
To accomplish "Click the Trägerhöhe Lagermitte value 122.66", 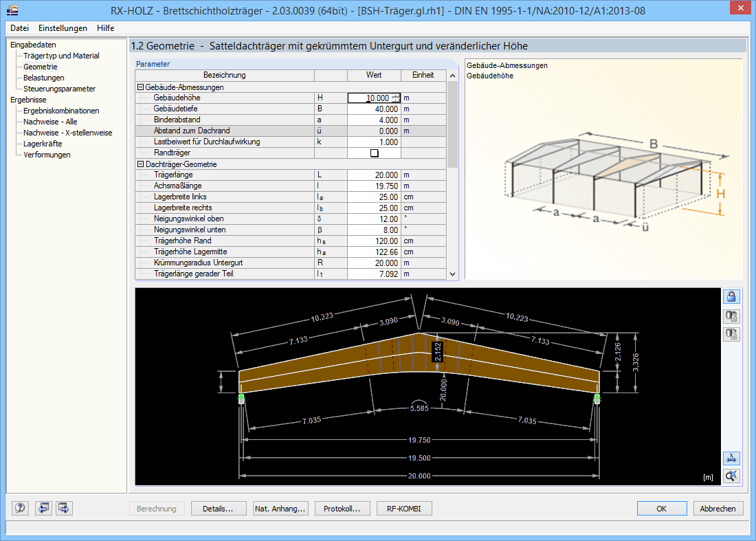I will click(x=374, y=252).
